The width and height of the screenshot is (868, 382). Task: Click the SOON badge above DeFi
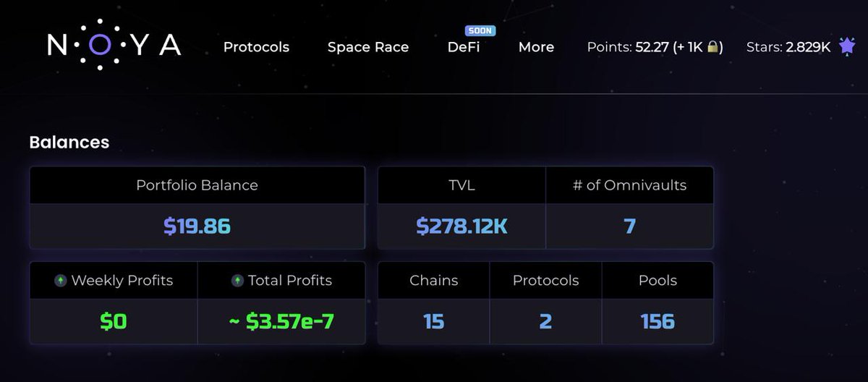pyautogui.click(x=480, y=31)
